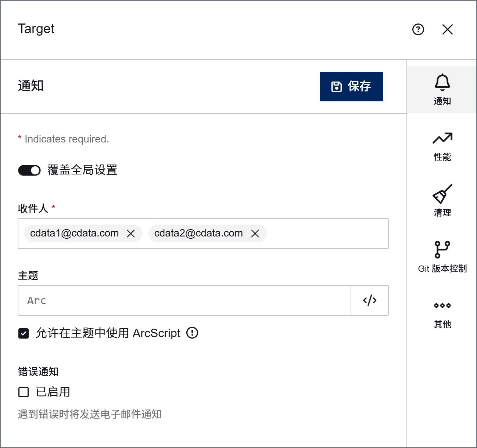This screenshot has width=477, height=448.
Task: Toggle the 覆盖全局设置 switch
Action: coord(29,170)
